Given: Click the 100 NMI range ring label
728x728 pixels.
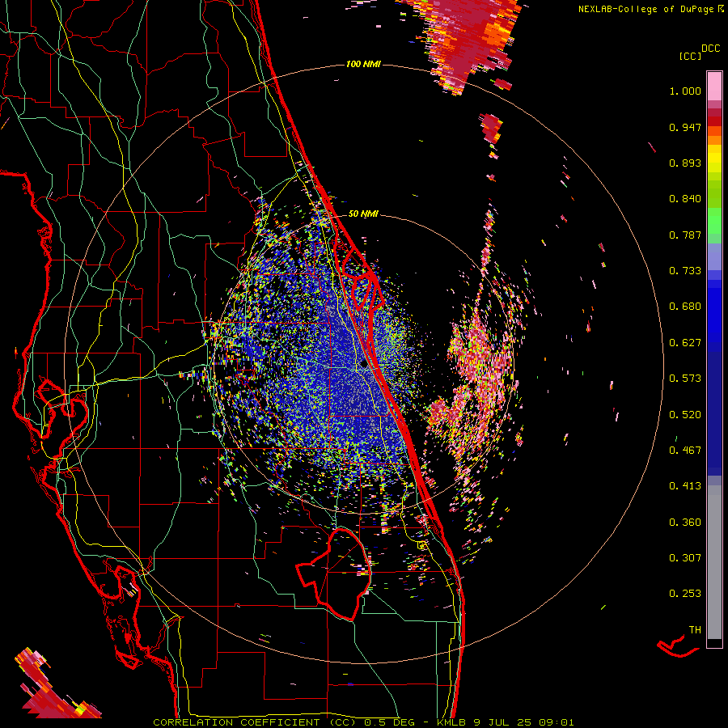Looking at the screenshot, I should pos(363,64).
